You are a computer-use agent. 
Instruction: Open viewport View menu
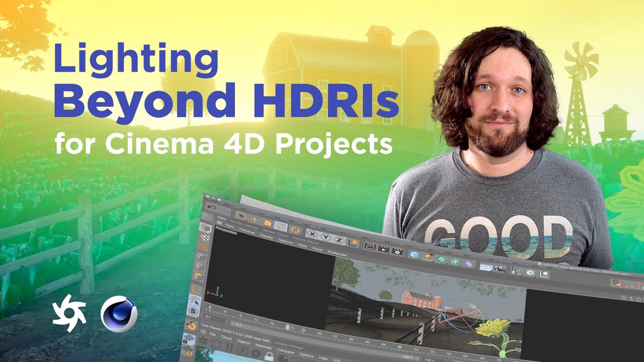click(x=230, y=226)
